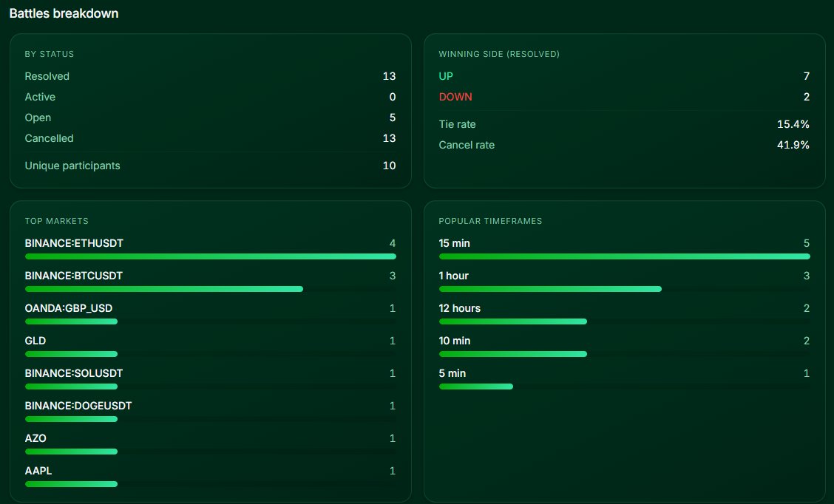Viewport: 834px width, 504px height.
Task: Select the Unique participants value 10
Action: [389, 166]
